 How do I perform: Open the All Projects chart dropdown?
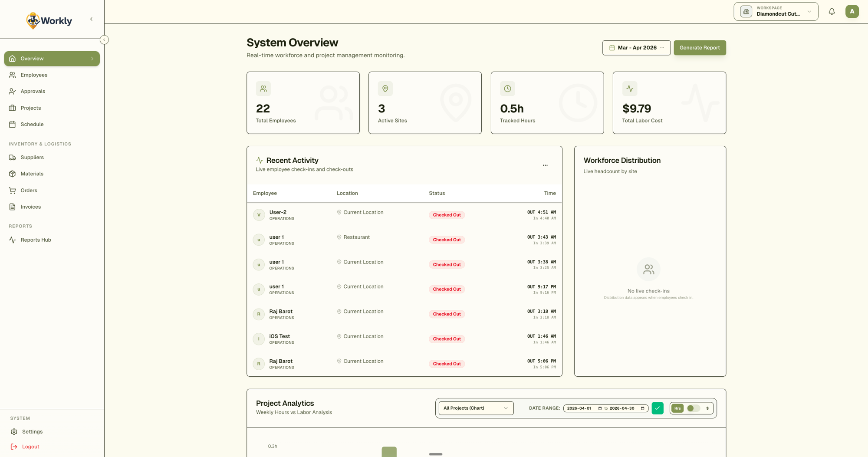pyautogui.click(x=475, y=408)
